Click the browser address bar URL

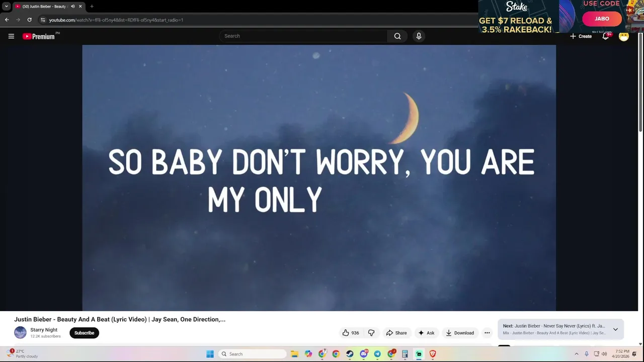tap(116, 20)
